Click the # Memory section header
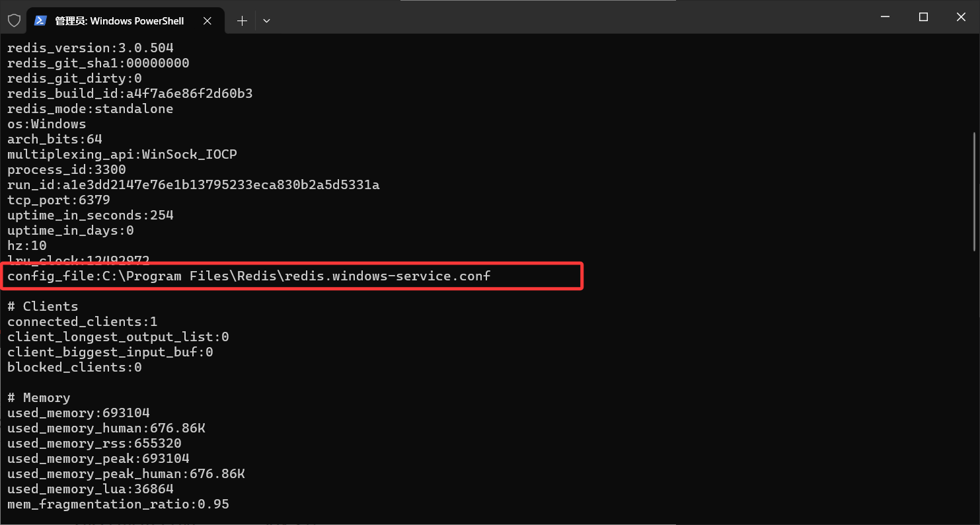Screen dimensions: 980x525 pos(38,397)
